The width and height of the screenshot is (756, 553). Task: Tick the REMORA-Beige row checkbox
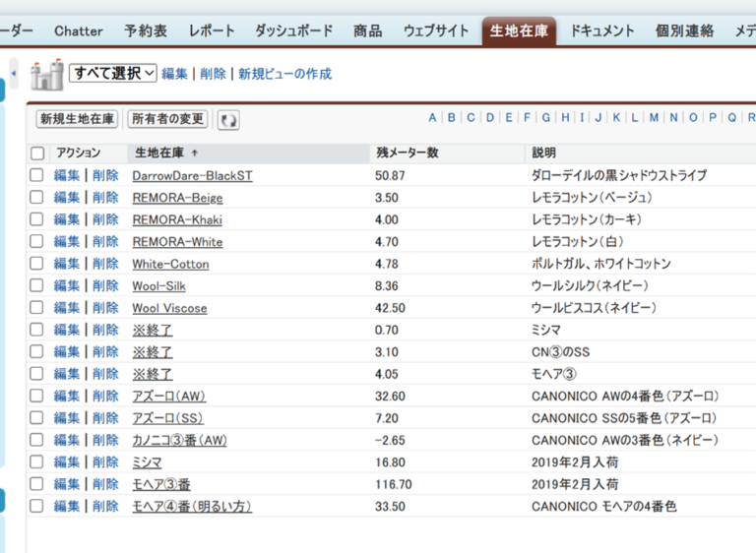[36, 197]
